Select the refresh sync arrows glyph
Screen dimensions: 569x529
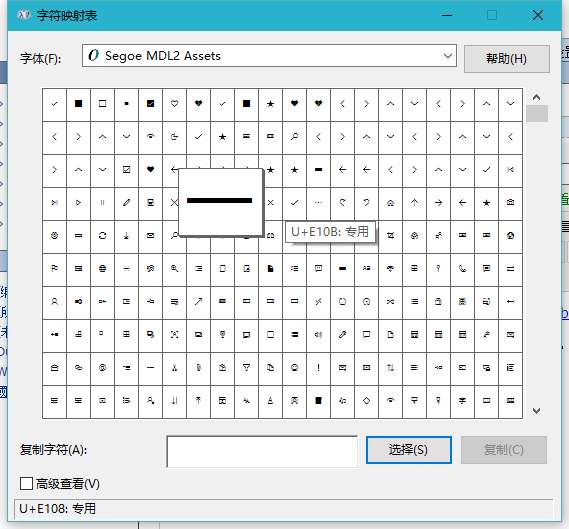pyautogui.click(x=102, y=235)
